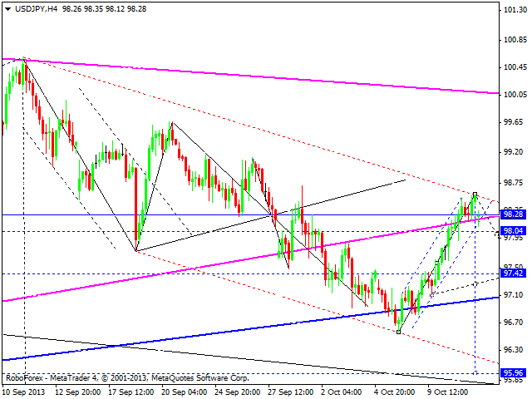Click the 10 Sep 2013 date label

26,391
